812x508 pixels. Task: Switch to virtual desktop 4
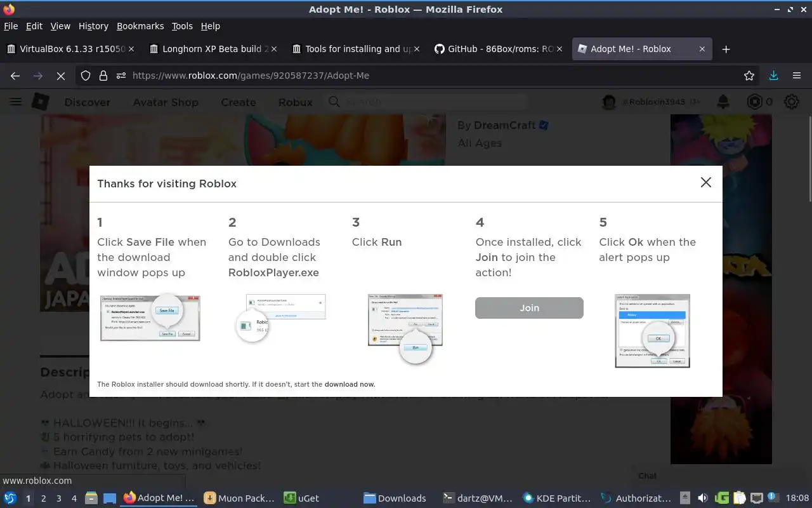click(74, 498)
